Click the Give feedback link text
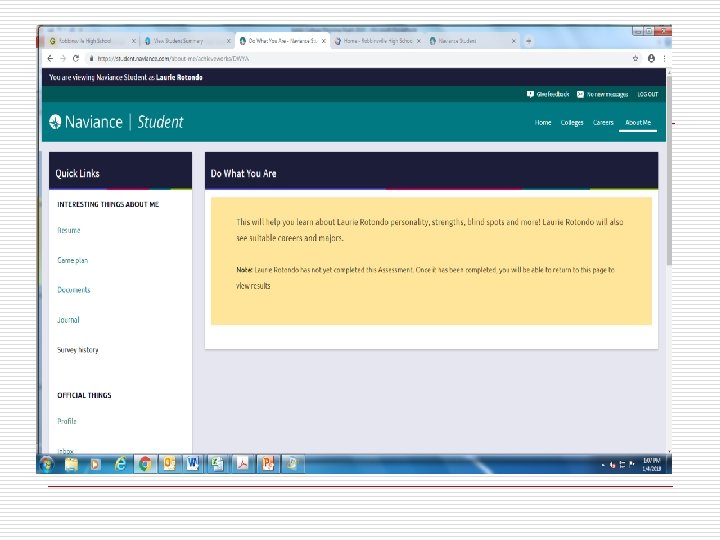720x540 pixels. coord(553,94)
